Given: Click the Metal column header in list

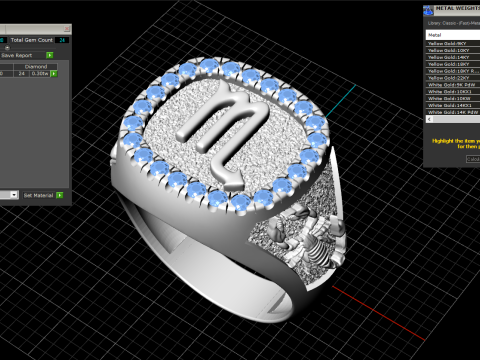Looking at the screenshot, I should pyautogui.click(x=453, y=35).
